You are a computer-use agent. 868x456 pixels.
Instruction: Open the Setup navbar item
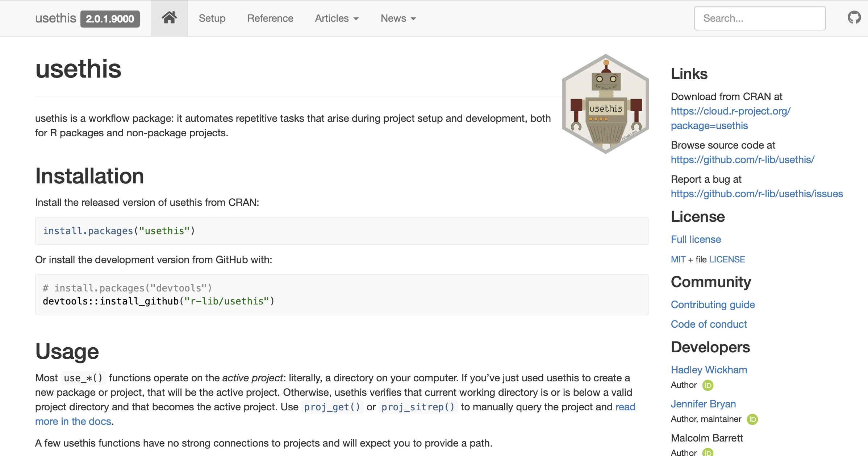click(x=212, y=18)
